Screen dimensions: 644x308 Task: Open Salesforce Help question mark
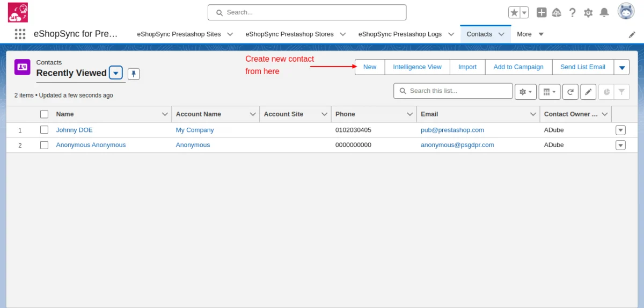(x=573, y=12)
